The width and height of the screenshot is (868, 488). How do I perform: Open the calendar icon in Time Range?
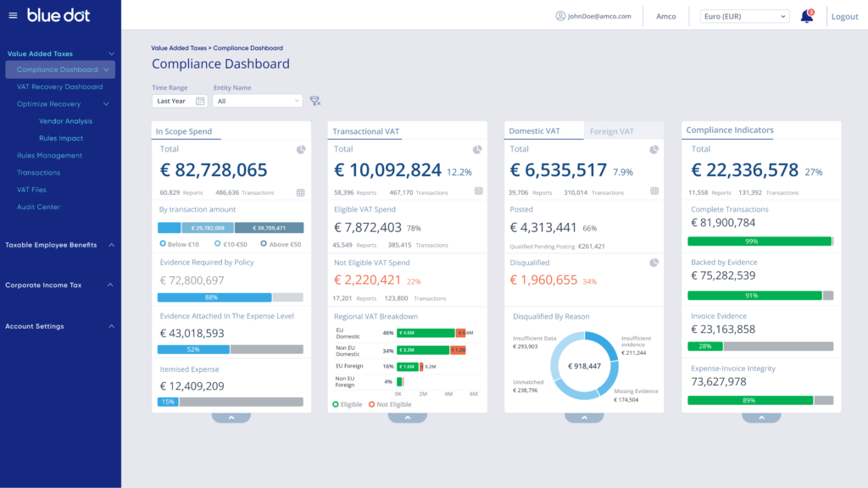(200, 101)
